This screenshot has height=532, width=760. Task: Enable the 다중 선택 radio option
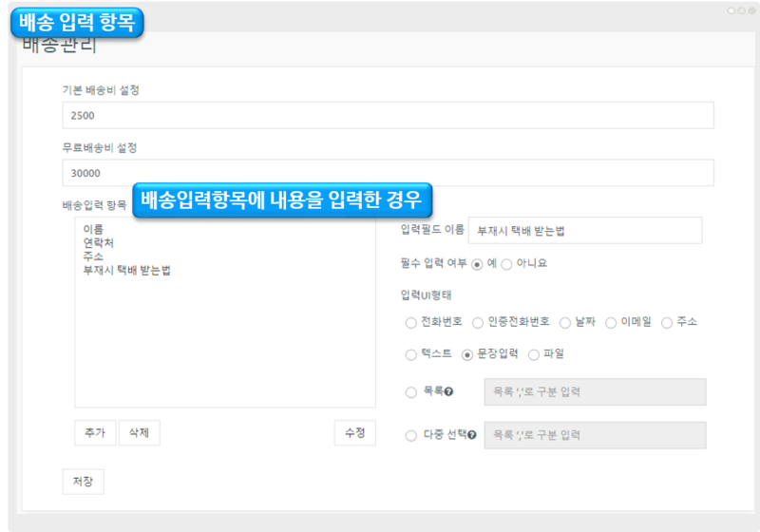411,435
